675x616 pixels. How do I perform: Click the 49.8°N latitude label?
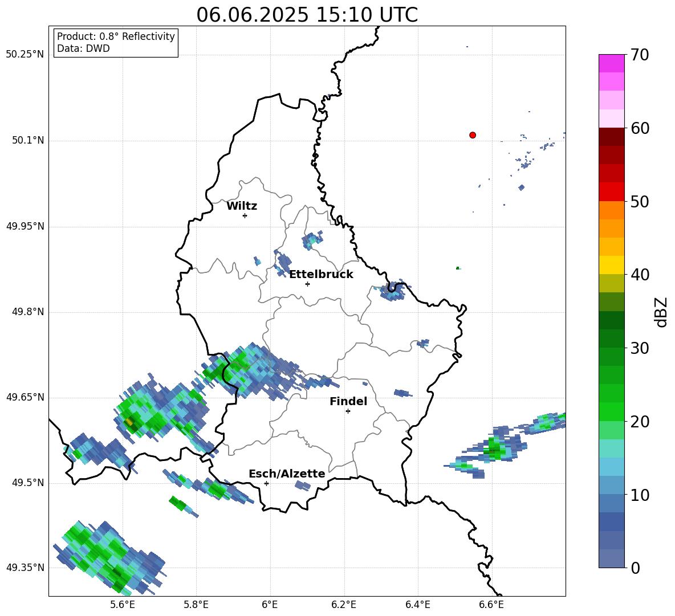pos(28,312)
